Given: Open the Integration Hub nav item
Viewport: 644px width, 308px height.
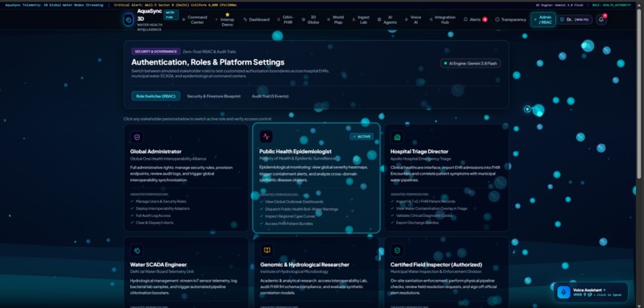Looking at the screenshot, I should (x=443, y=20).
